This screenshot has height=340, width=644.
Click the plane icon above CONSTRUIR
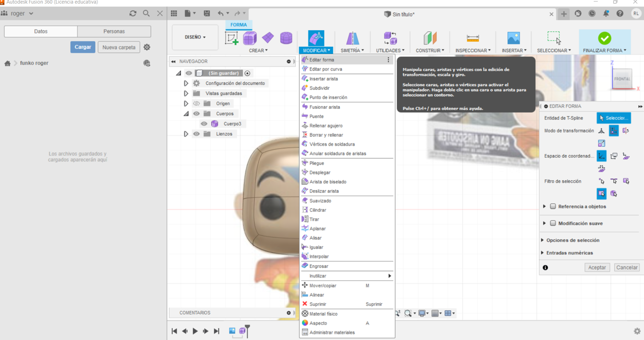(x=430, y=38)
